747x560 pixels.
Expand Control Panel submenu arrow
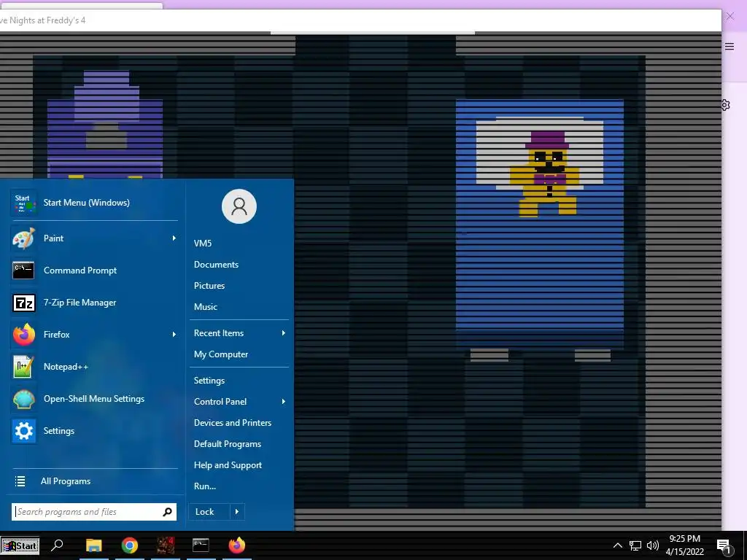coord(284,402)
